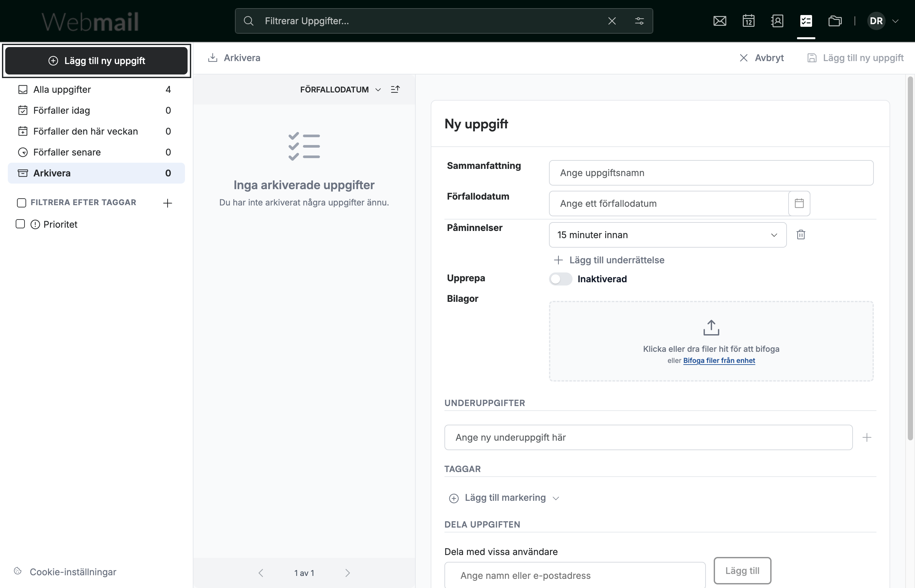The width and height of the screenshot is (915, 588).
Task: Clear the task filter search
Action: pos(612,21)
